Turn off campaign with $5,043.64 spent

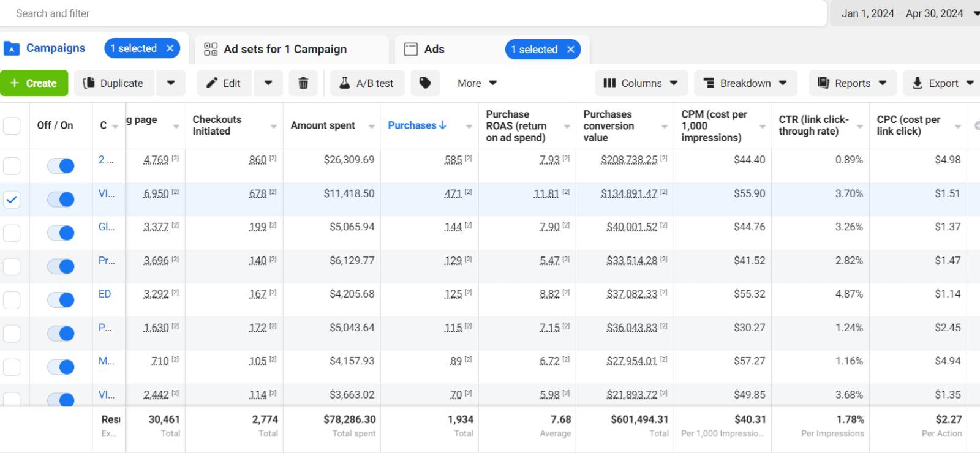pos(61,334)
